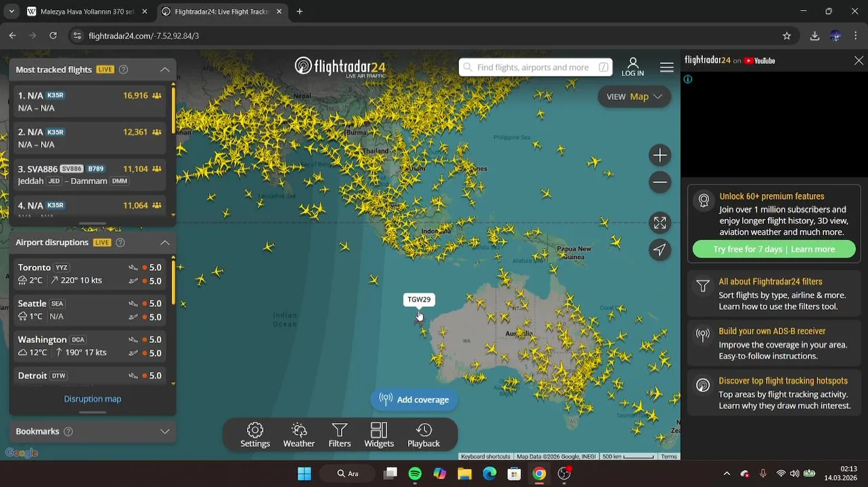The height and width of the screenshot is (487, 868).
Task: Select the Seattle SEA disruption row
Action: 90,310
